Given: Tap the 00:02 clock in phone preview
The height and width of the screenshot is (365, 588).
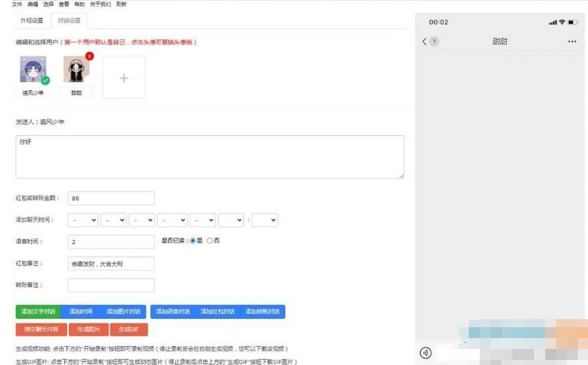Looking at the screenshot, I should [438, 23].
